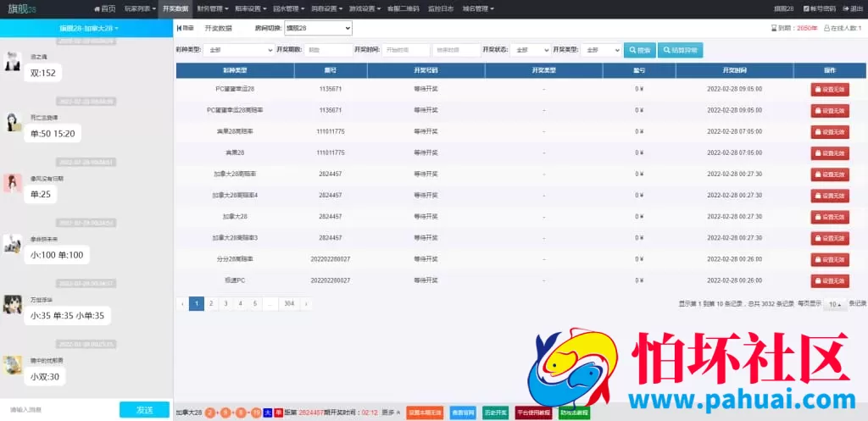Click the blue 查看官网 button

[x=463, y=413]
